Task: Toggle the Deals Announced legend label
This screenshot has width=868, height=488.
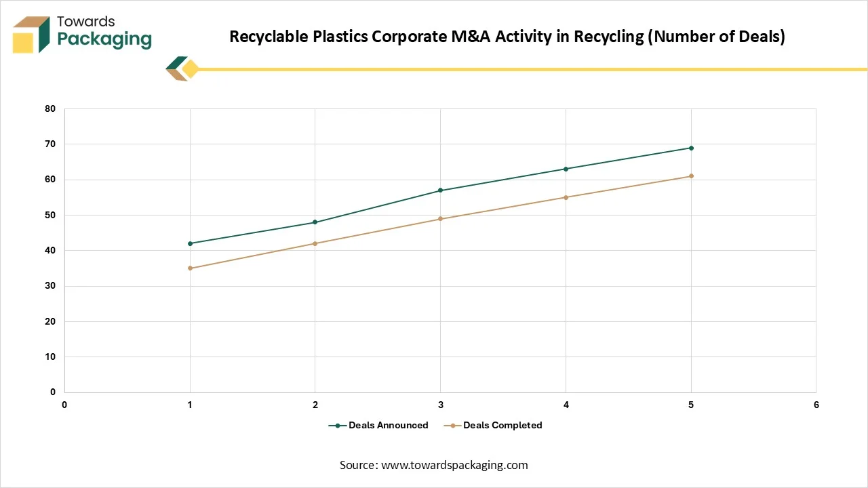Action: pyautogui.click(x=388, y=426)
